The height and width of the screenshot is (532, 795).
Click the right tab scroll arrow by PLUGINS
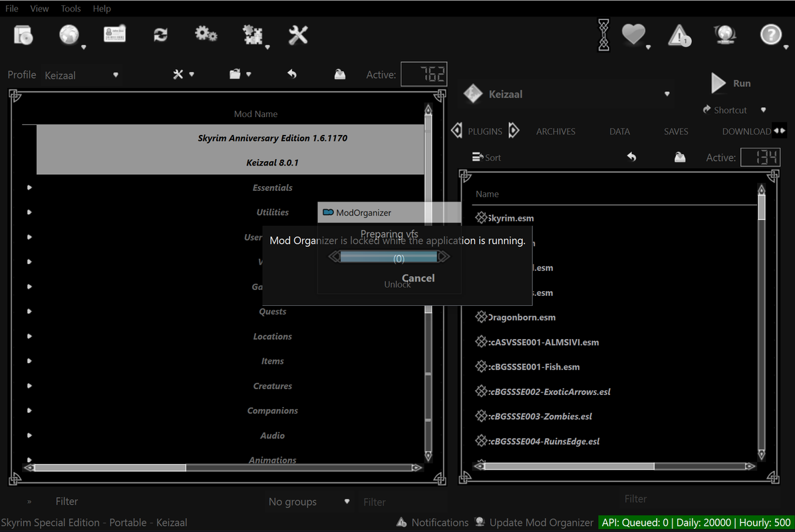514,131
